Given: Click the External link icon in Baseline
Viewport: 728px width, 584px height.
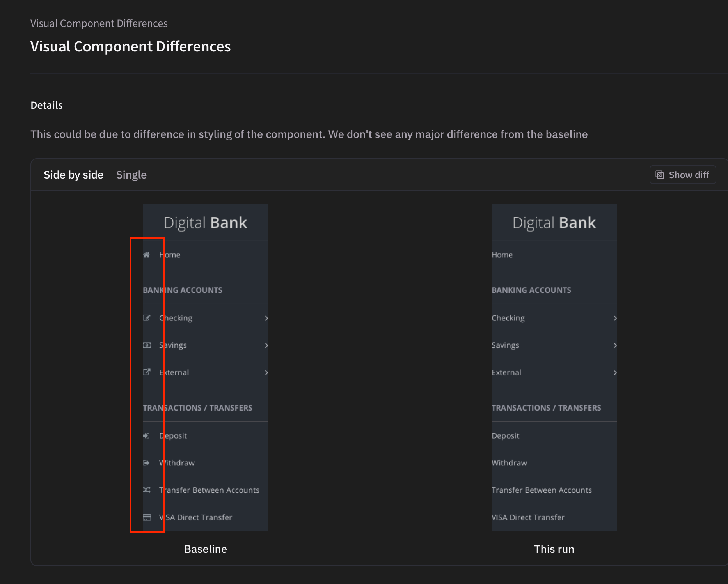Looking at the screenshot, I should (146, 372).
